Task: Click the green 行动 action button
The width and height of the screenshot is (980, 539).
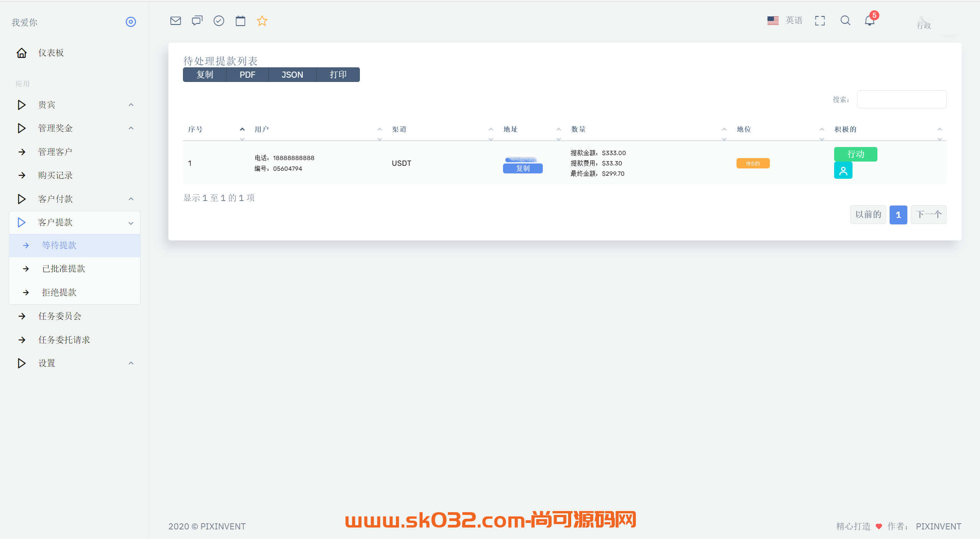Action: pos(856,154)
